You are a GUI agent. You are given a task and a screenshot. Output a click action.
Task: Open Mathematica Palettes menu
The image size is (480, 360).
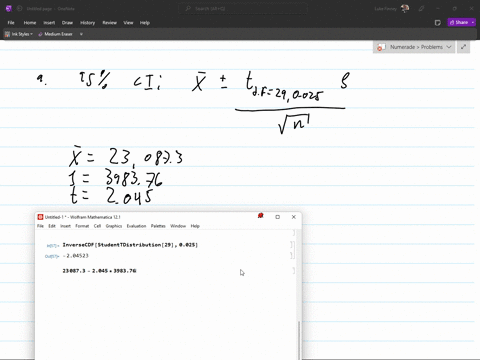tap(158, 226)
